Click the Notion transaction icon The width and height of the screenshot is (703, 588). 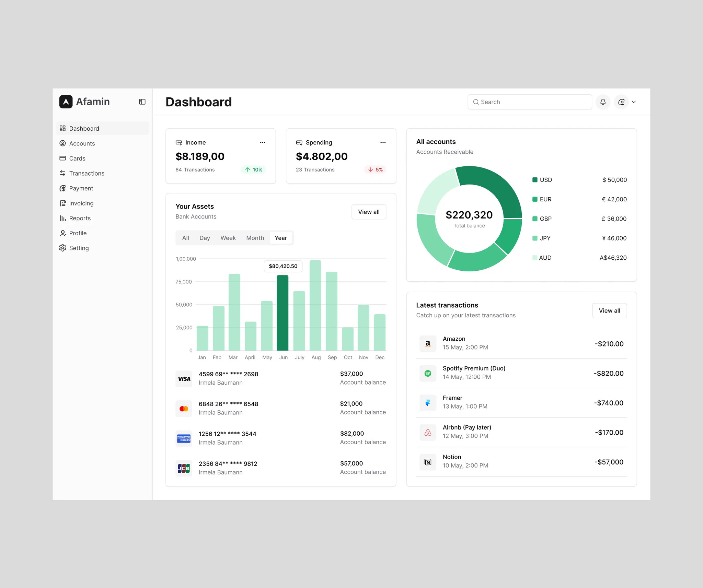[428, 462]
